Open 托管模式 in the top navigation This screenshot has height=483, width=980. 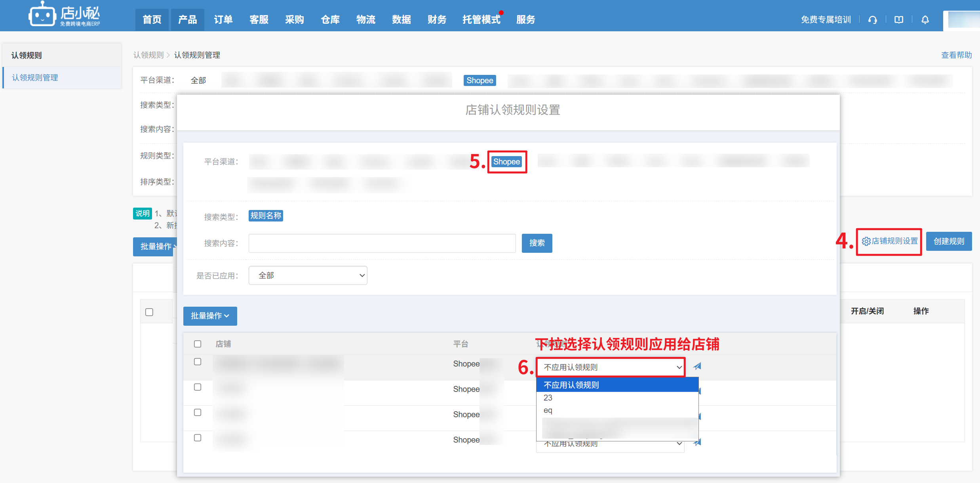pyautogui.click(x=481, y=20)
